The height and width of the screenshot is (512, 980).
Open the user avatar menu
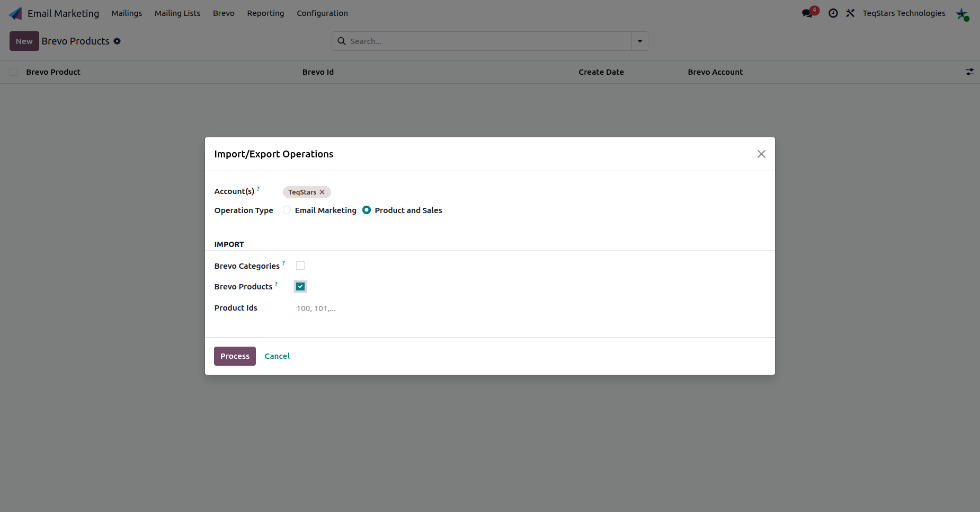point(963,14)
